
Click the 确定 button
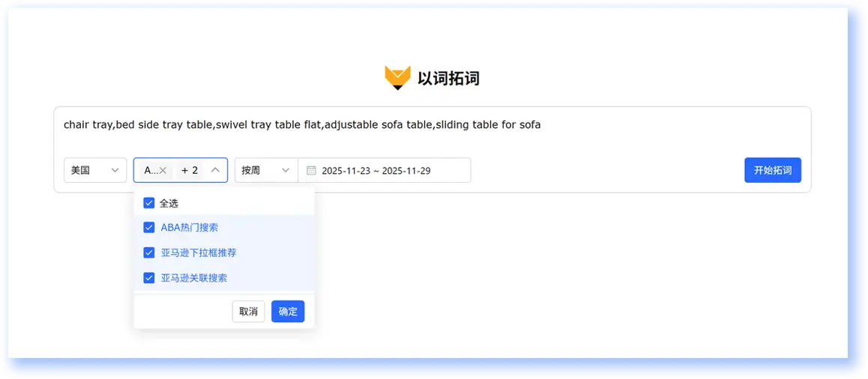[x=288, y=312]
